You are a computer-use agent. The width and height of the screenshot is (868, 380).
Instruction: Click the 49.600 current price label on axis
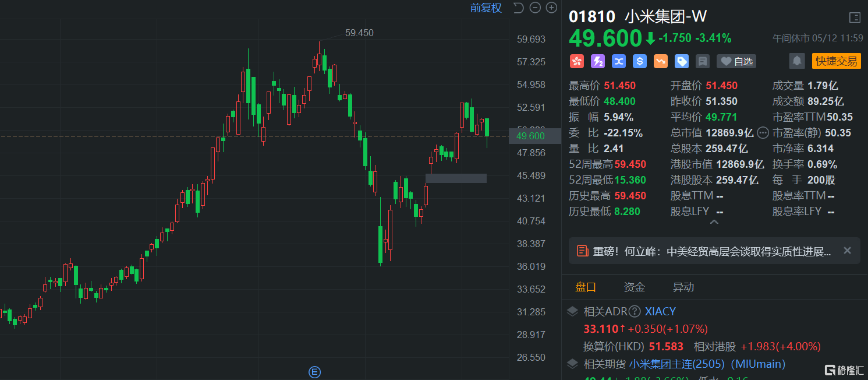530,136
